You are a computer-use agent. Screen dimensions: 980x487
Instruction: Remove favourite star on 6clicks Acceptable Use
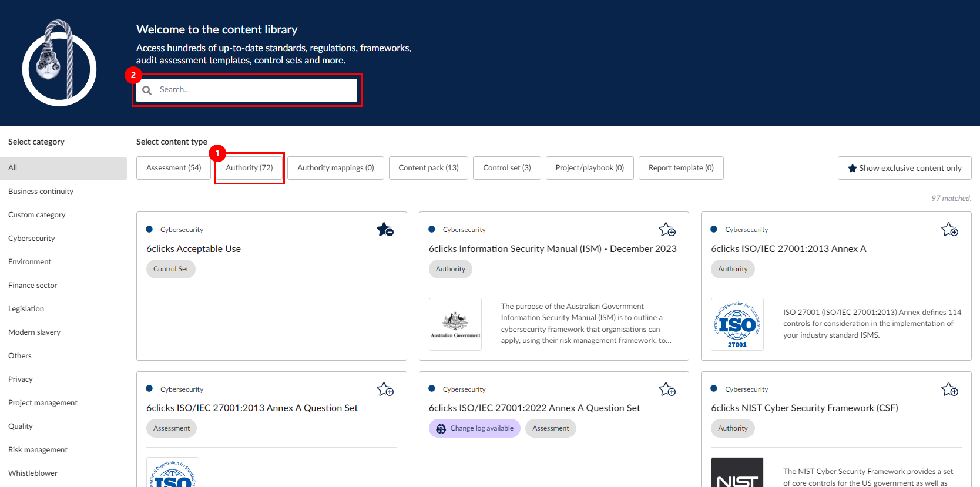point(385,229)
